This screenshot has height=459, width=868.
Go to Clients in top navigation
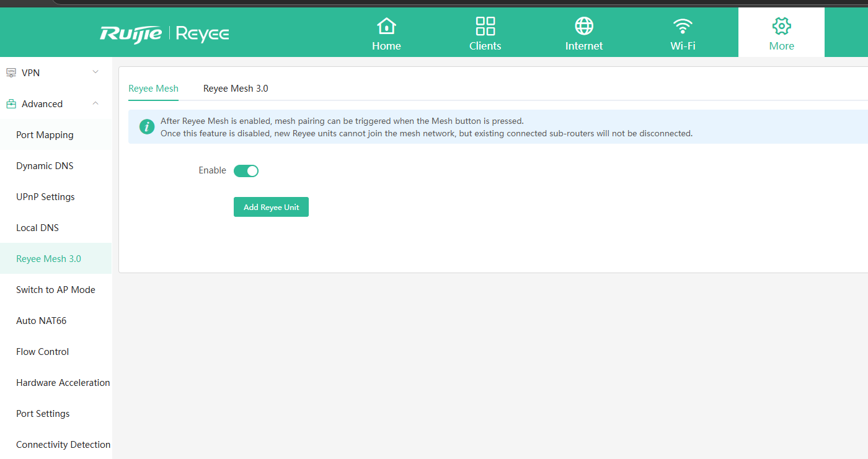pos(485,46)
